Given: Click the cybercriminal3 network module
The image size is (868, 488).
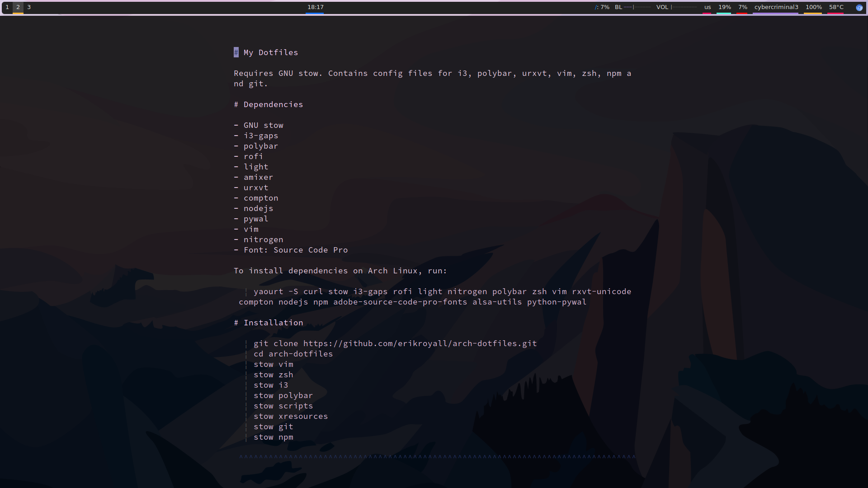Looking at the screenshot, I should [776, 7].
